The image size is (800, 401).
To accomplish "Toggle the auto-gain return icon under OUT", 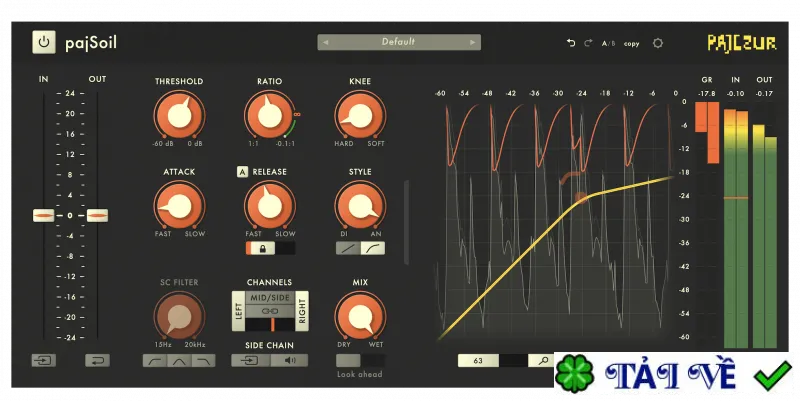I will click(x=97, y=361).
